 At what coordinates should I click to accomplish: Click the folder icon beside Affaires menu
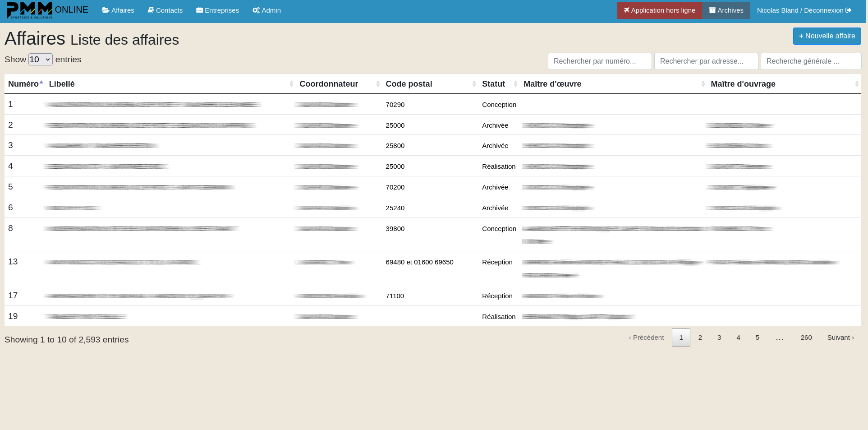(x=105, y=10)
